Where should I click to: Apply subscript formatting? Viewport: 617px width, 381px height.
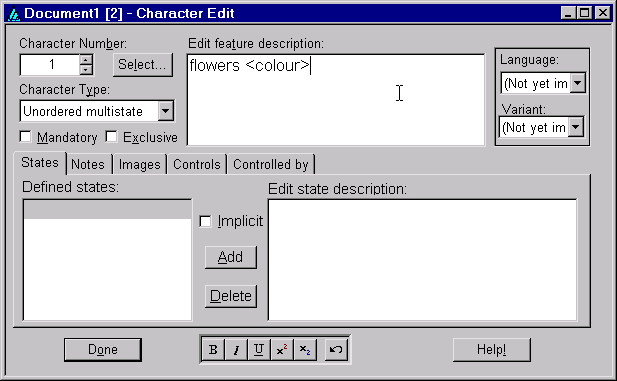point(305,350)
